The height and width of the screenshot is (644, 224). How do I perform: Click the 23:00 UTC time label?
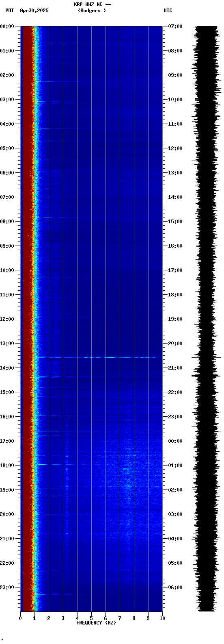(x=175, y=417)
